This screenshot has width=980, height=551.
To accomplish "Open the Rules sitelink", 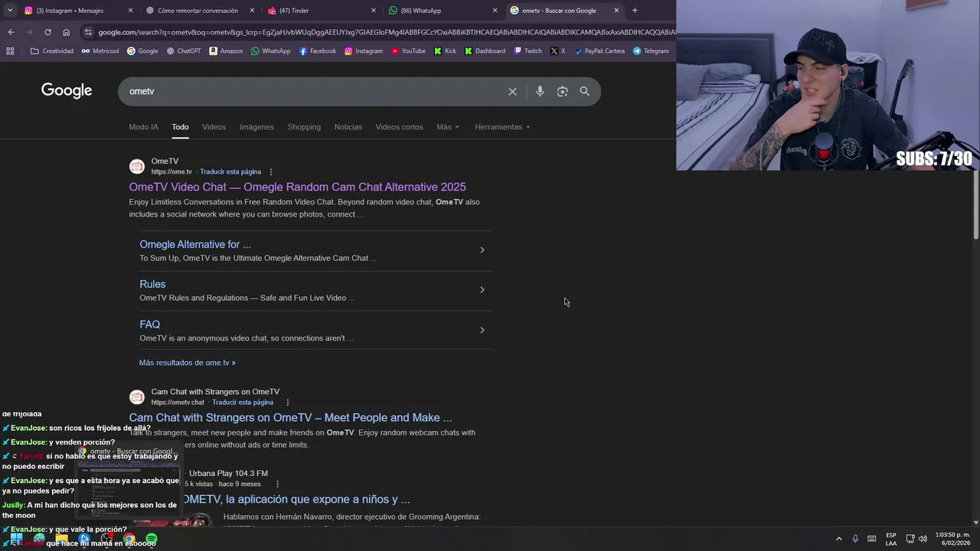I will 152,284.
